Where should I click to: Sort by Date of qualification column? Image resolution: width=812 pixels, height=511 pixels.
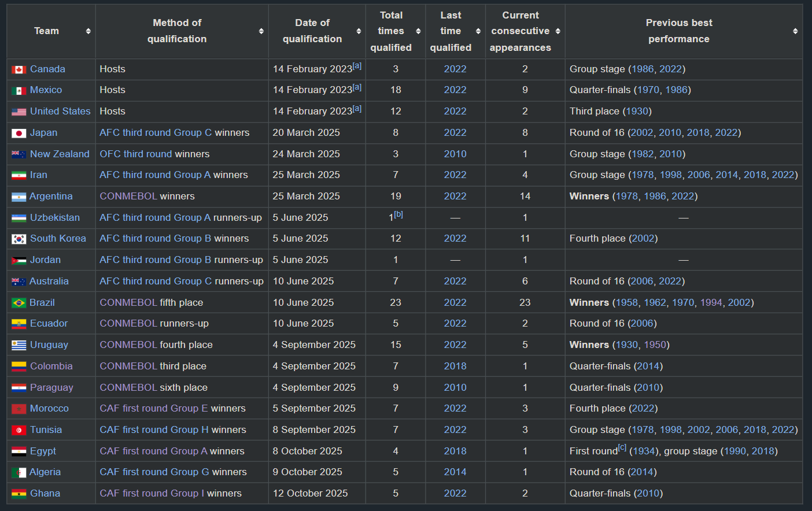[x=359, y=31]
